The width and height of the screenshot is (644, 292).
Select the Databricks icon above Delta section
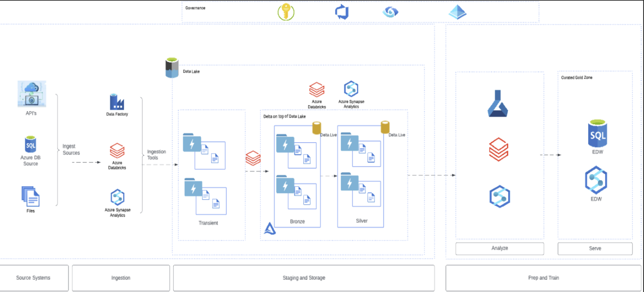(x=317, y=90)
